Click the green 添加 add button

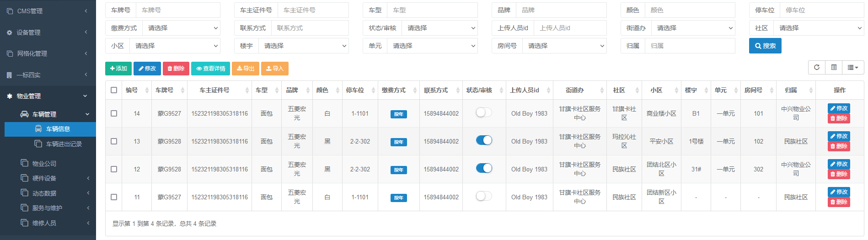118,69
